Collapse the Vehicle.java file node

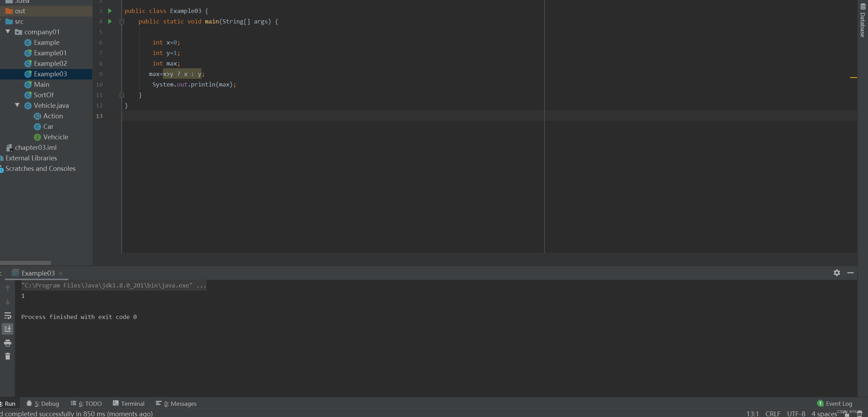point(17,105)
